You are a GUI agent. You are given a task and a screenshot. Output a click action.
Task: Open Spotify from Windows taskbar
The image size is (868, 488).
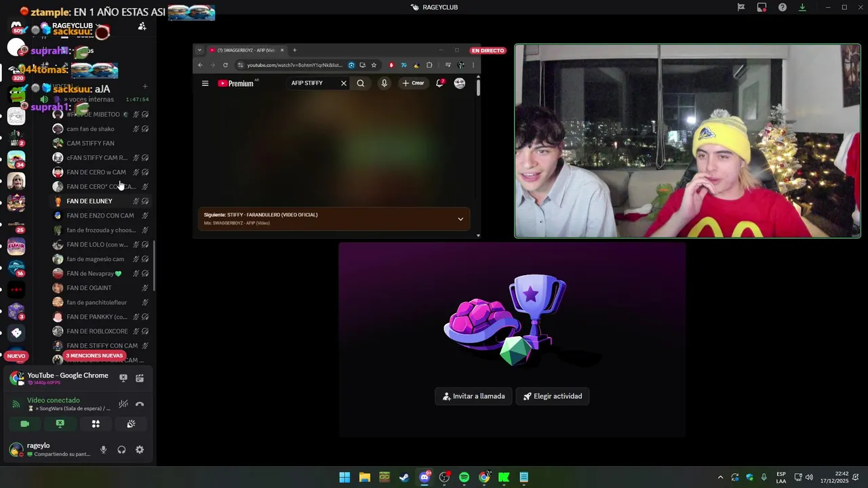(x=464, y=477)
